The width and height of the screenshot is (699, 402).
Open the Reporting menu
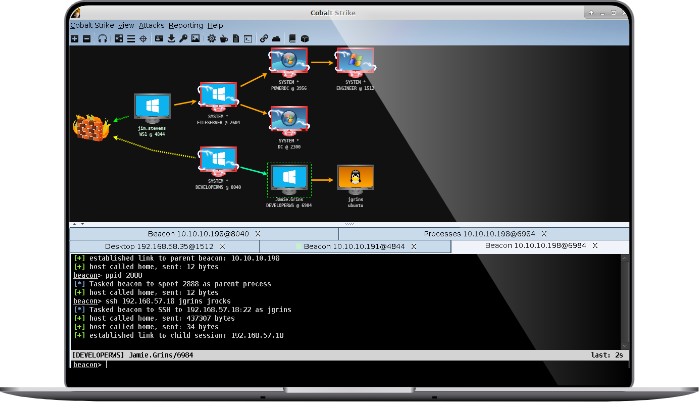pos(186,25)
